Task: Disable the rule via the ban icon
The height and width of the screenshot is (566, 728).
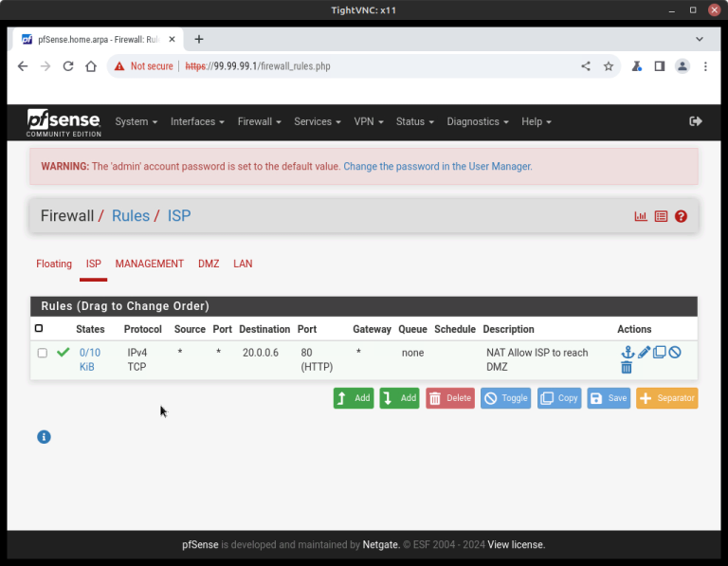Action: 675,353
